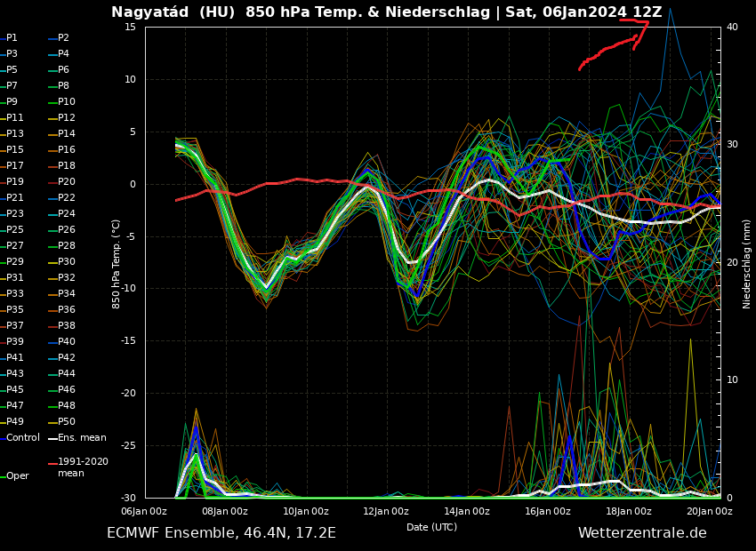
Task: Click the P1 legend entry
Action: click(12, 38)
